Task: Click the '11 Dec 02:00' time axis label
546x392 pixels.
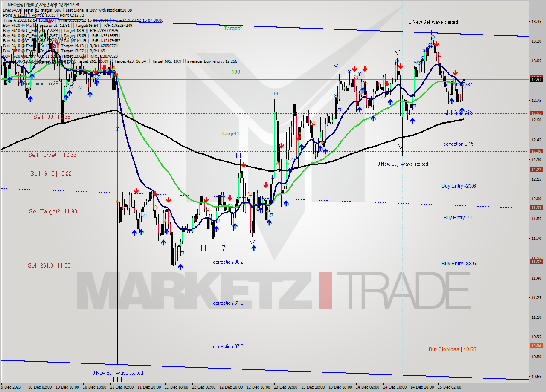Action: (x=121, y=387)
